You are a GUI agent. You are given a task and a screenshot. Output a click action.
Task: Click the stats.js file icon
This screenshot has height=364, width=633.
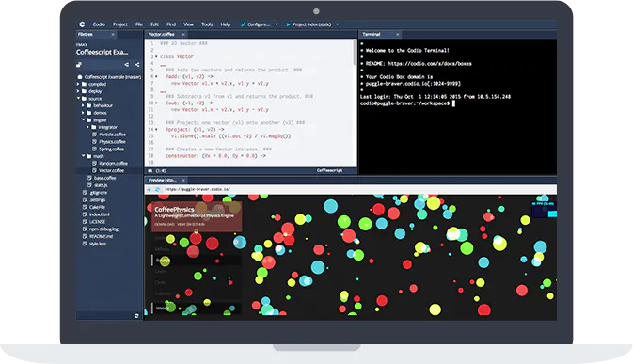pos(89,185)
